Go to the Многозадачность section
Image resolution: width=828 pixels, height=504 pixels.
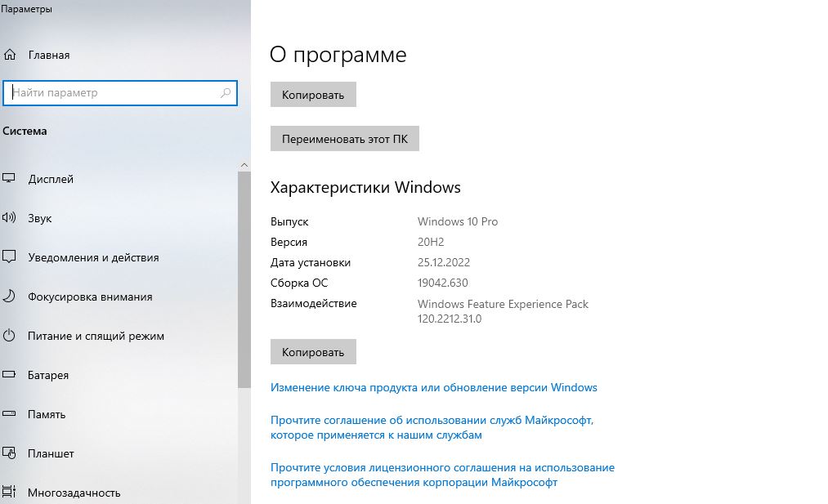[74, 493]
